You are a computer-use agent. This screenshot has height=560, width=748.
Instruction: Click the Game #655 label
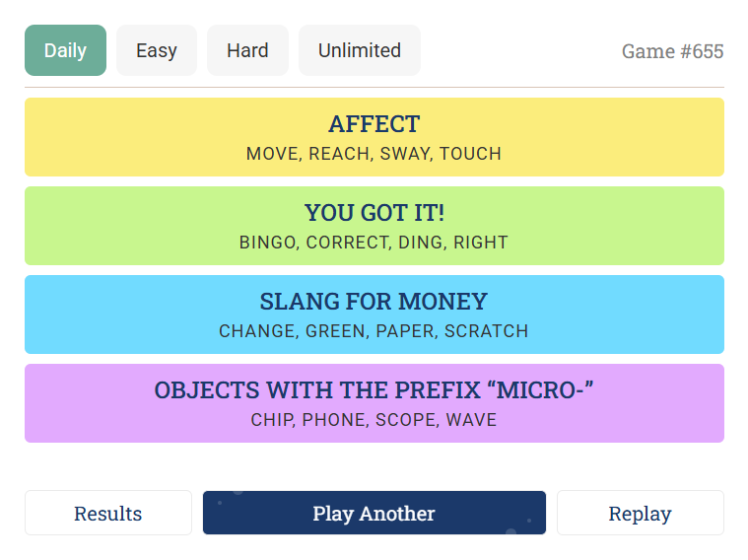(x=673, y=51)
